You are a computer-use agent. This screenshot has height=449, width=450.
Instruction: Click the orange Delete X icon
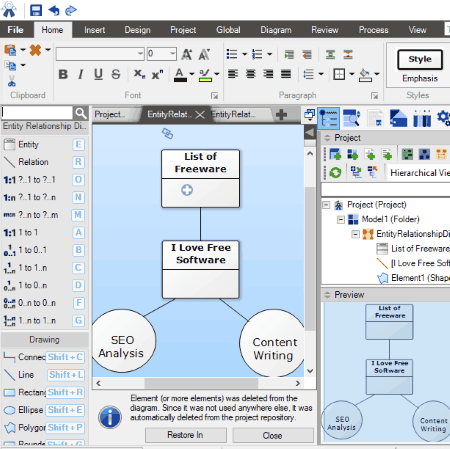(x=35, y=50)
